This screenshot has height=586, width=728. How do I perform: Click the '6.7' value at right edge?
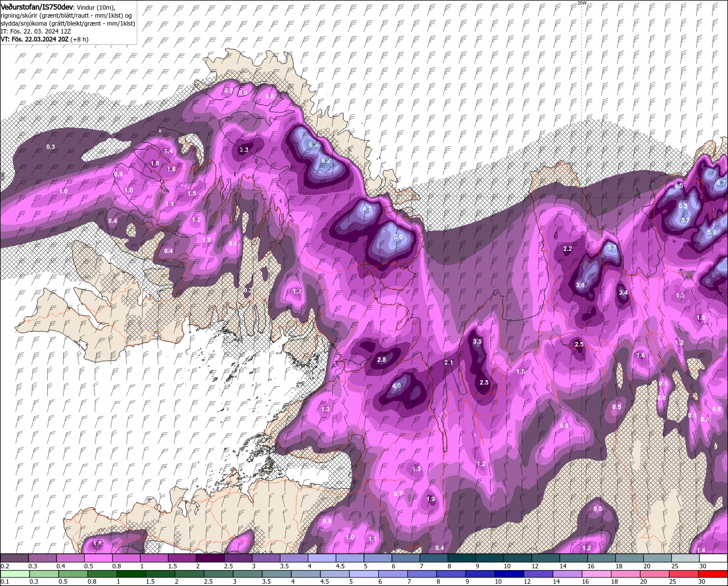[x=721, y=183]
